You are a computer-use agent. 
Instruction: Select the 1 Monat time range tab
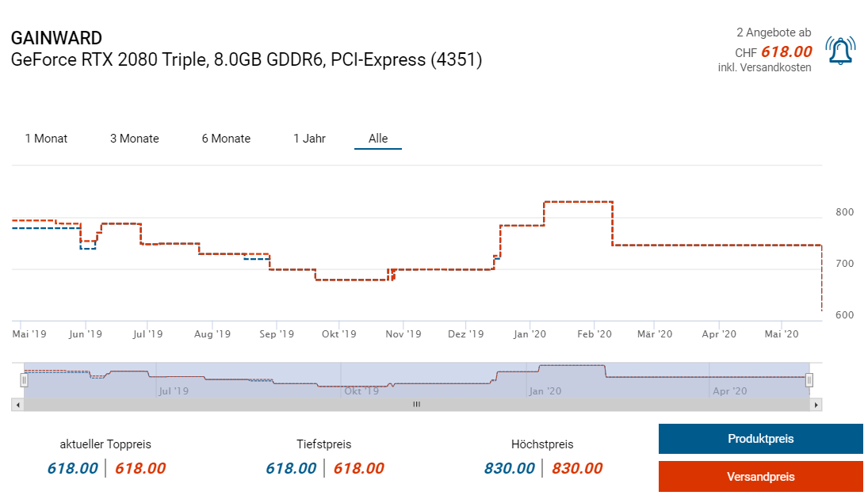click(x=46, y=139)
